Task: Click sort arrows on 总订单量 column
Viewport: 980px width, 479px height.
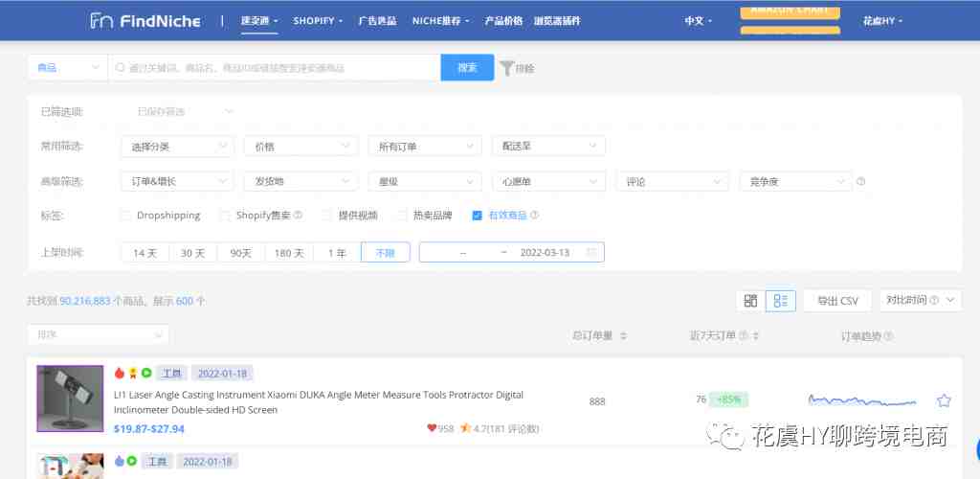Action: point(624,336)
